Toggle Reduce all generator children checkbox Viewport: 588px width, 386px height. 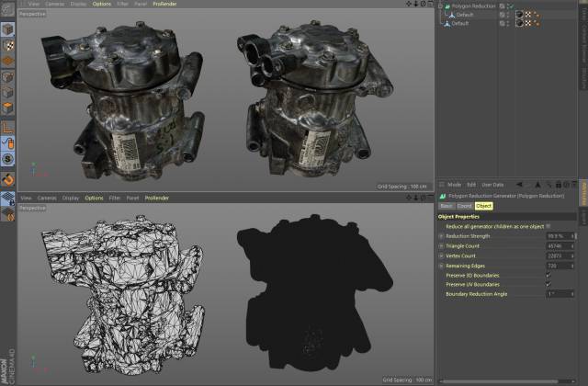tap(548, 225)
